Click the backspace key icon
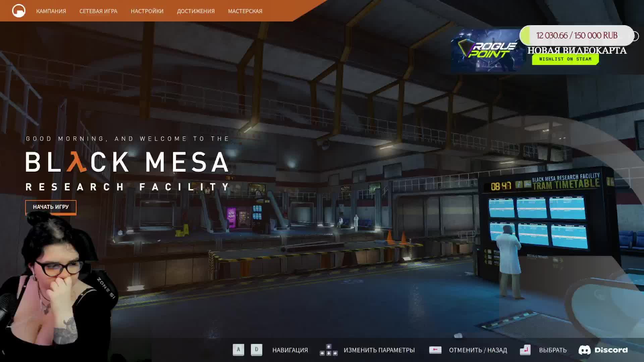 [435, 350]
